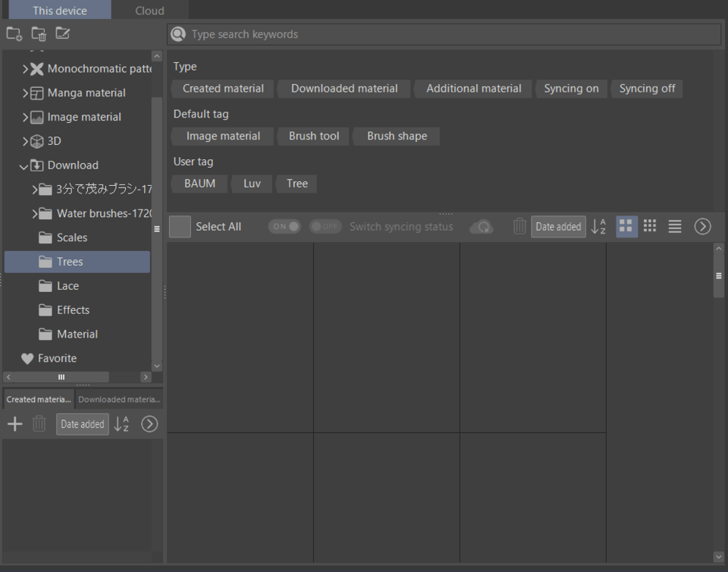
Task: Expand the Water brushes folder
Action: coord(34,214)
